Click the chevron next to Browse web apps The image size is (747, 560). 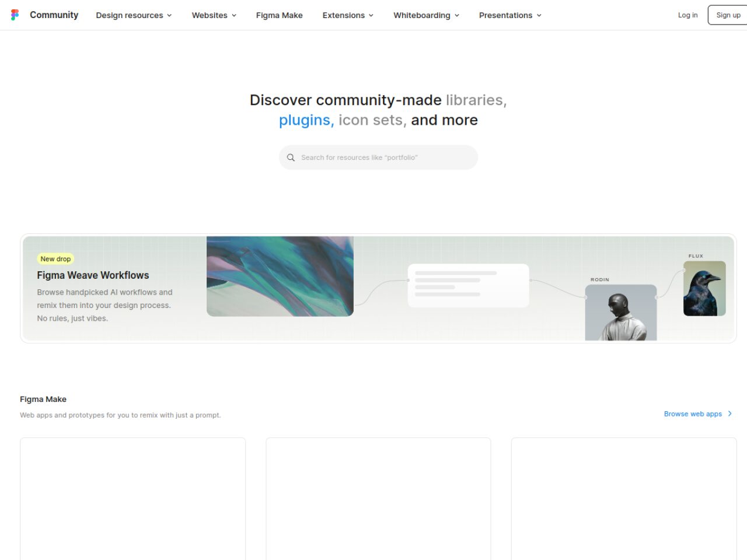tap(729, 414)
